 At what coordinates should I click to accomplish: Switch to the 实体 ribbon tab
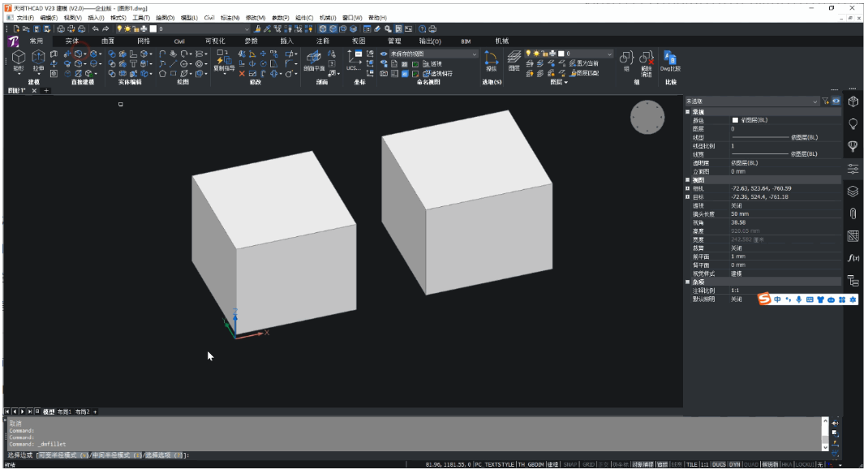(x=72, y=41)
